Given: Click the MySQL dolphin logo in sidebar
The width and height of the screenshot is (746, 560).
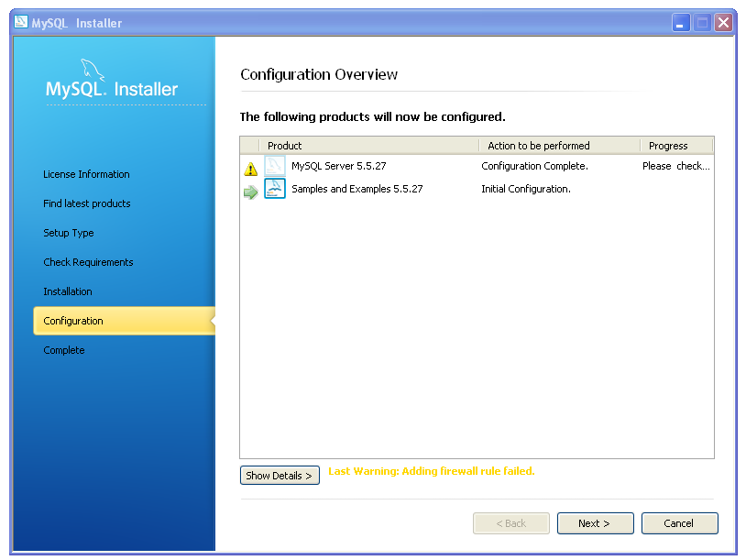Looking at the screenshot, I should point(93,70).
